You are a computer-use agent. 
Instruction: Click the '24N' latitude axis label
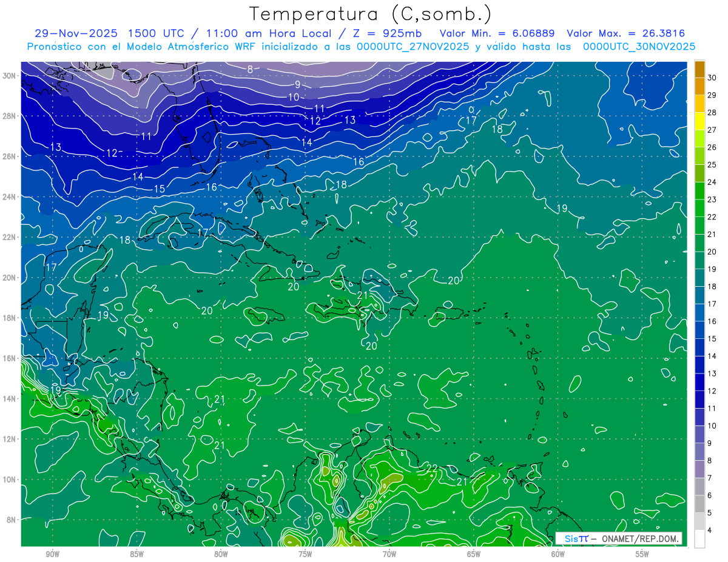coord(10,197)
